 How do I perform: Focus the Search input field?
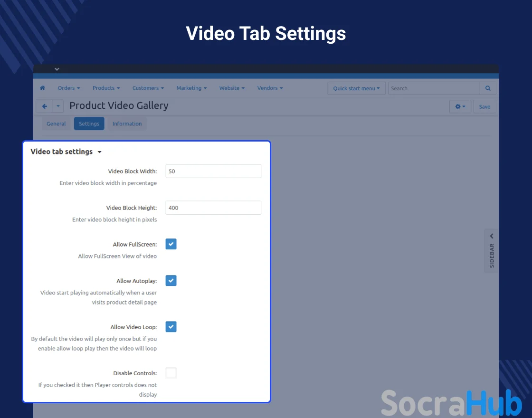tap(434, 88)
